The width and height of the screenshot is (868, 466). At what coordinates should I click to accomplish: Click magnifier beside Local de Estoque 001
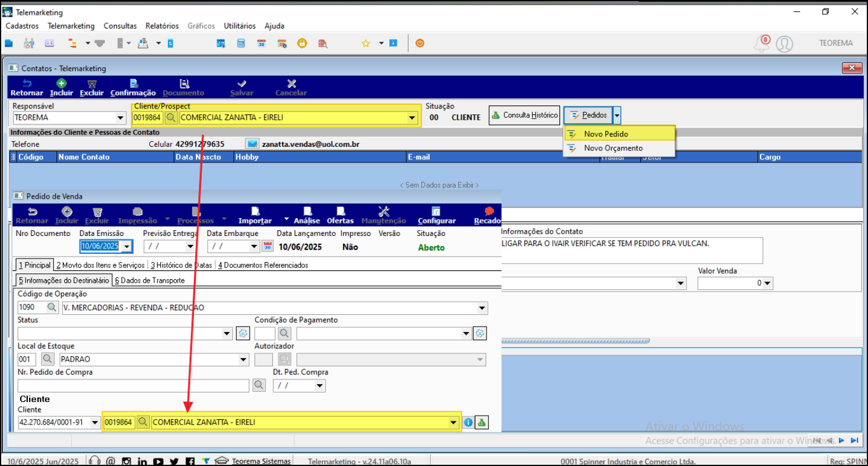tap(47, 359)
